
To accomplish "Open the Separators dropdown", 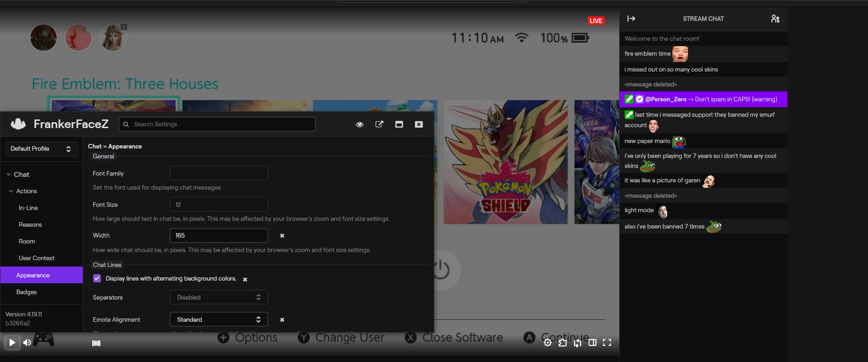I will coord(219,297).
